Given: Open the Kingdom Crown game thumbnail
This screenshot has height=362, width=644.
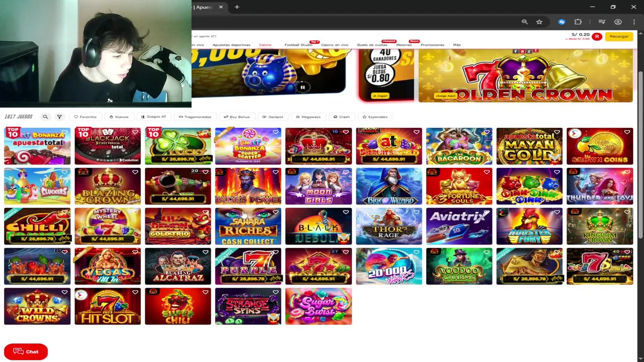Looking at the screenshot, I should tap(600, 226).
